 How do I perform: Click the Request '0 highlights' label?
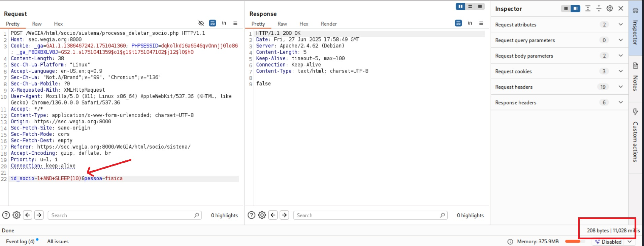(224, 215)
